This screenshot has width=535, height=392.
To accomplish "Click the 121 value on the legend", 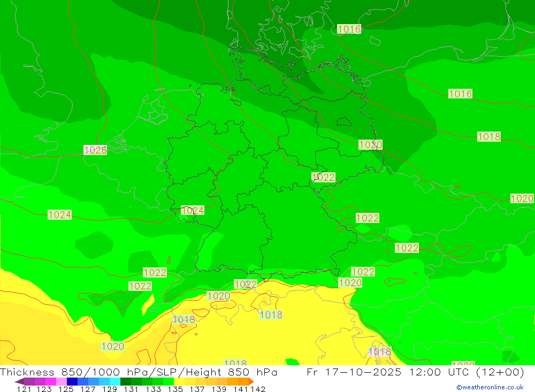I will pyautogui.click(x=24, y=389).
